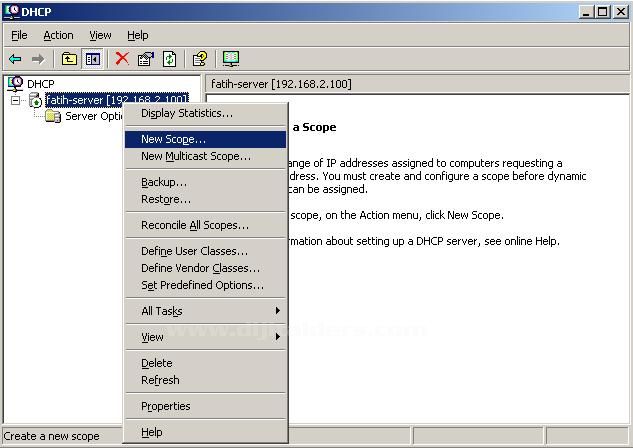Click Display Statistics menu entry
The width and height of the screenshot is (633, 448).
[186, 113]
